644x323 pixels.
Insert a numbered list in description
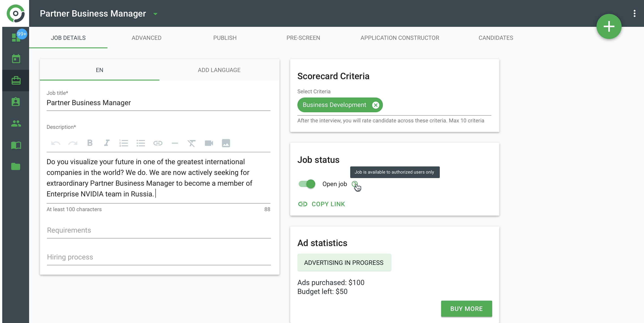tap(124, 143)
